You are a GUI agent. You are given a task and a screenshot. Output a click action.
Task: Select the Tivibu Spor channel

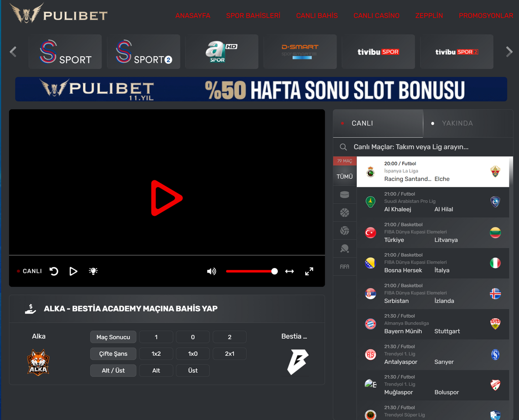point(378,52)
